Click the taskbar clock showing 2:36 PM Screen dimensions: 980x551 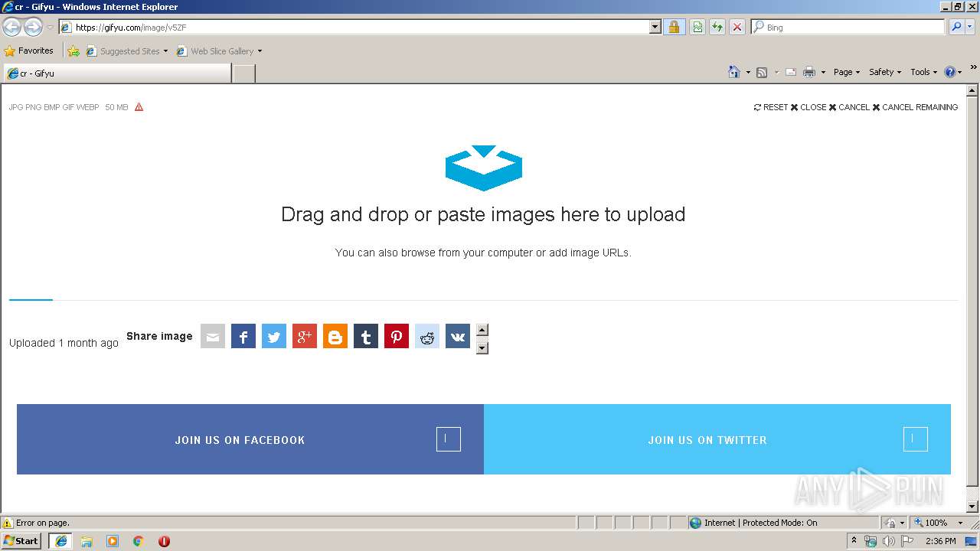tap(940, 541)
